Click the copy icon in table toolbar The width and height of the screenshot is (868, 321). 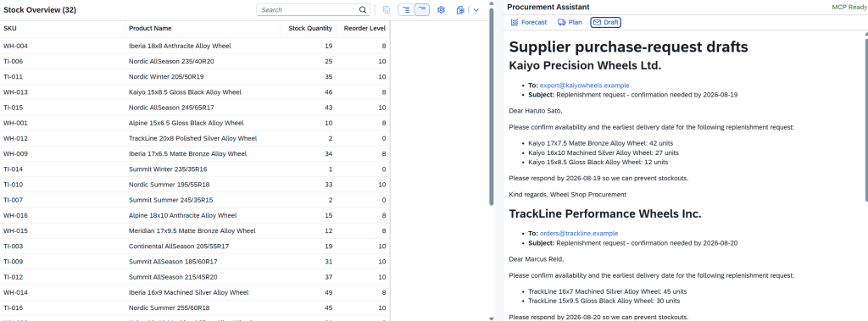387,10
